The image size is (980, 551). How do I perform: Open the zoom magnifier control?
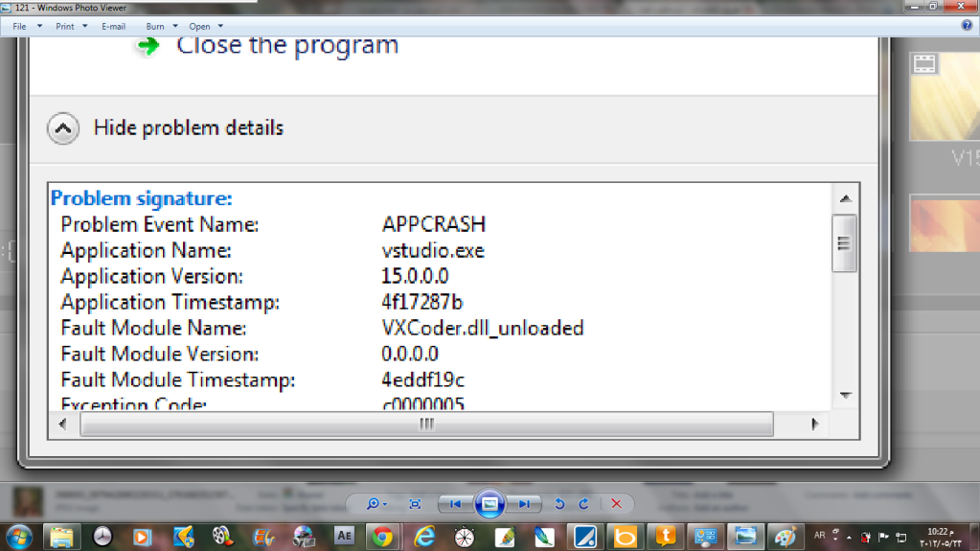373,503
